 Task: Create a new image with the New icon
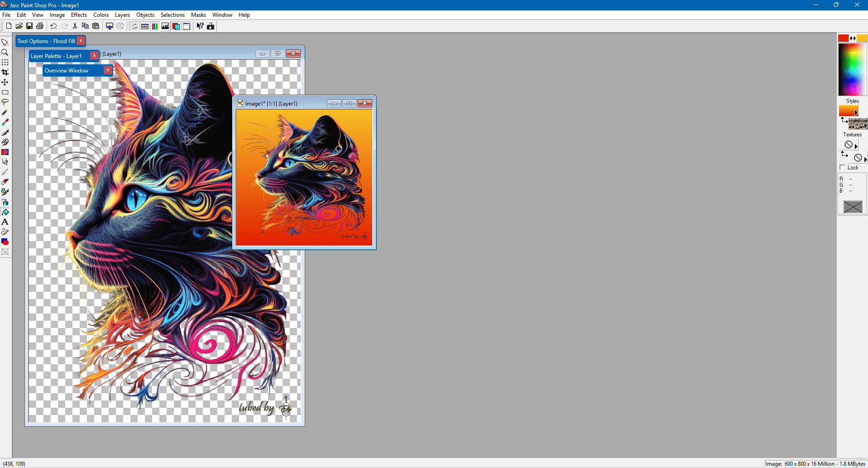point(9,26)
